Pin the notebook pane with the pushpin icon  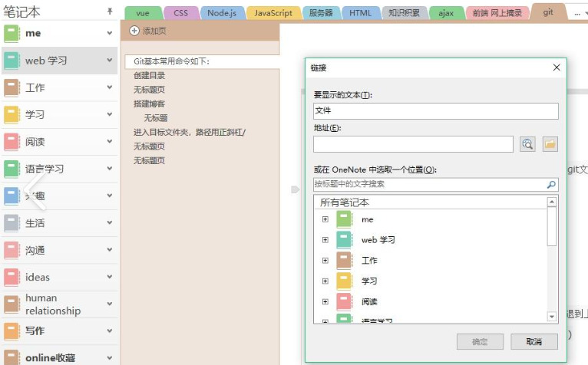click(110, 12)
